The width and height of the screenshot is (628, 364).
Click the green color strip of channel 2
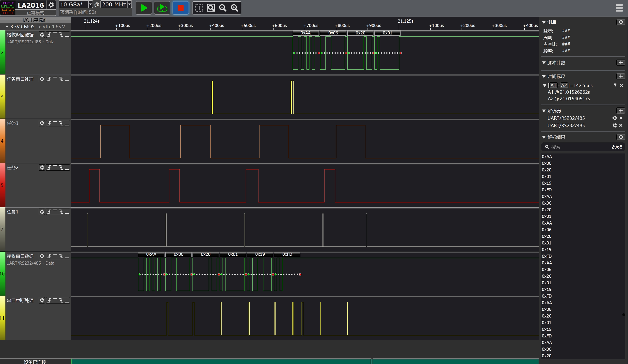point(2,52)
